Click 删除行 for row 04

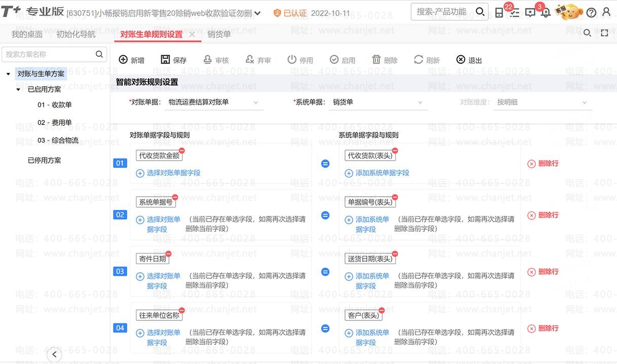543,328
